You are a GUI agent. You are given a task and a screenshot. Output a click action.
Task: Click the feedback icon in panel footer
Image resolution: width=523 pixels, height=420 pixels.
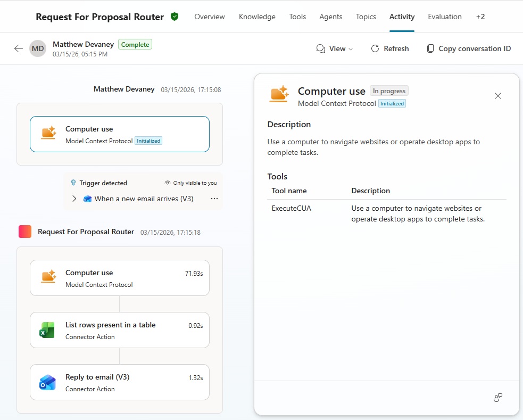498,398
